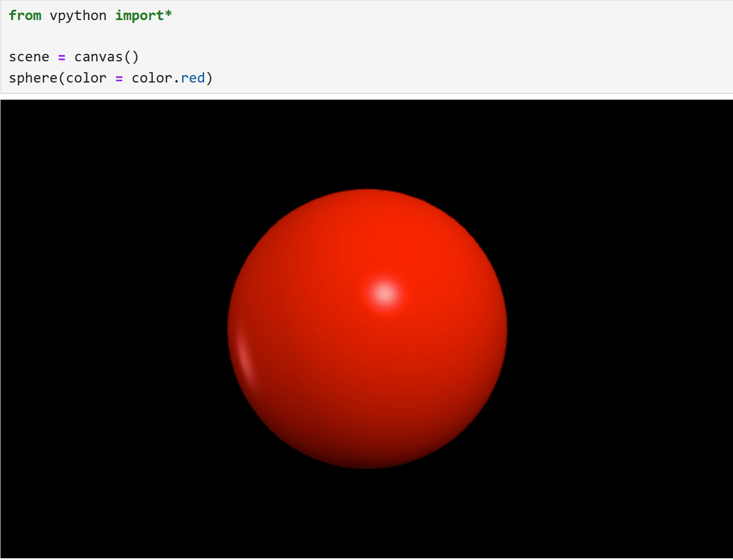Viewport: 733px width, 560px height.
Task: Click the closing parenthesis of sphere()
Action: click(x=210, y=78)
